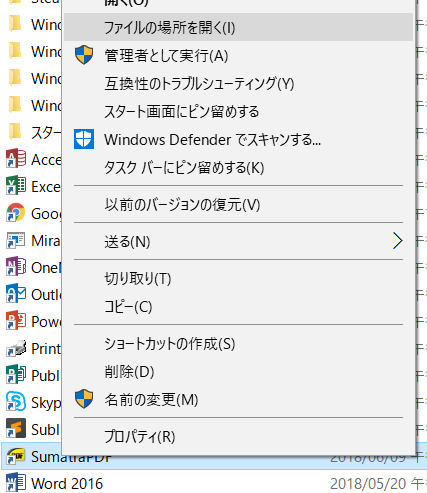
Task: Select the Outlook shortcut icon
Action: [x=16, y=294]
